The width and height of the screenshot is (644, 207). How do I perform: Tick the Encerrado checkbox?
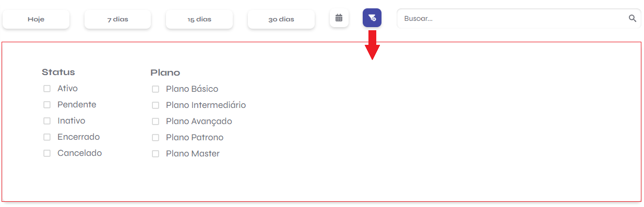[47, 137]
